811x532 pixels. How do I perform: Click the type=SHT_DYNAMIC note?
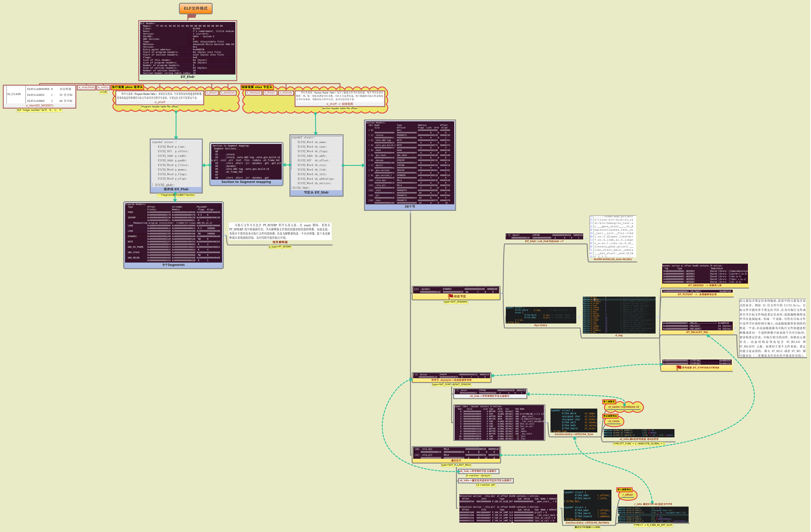[x=456, y=302]
